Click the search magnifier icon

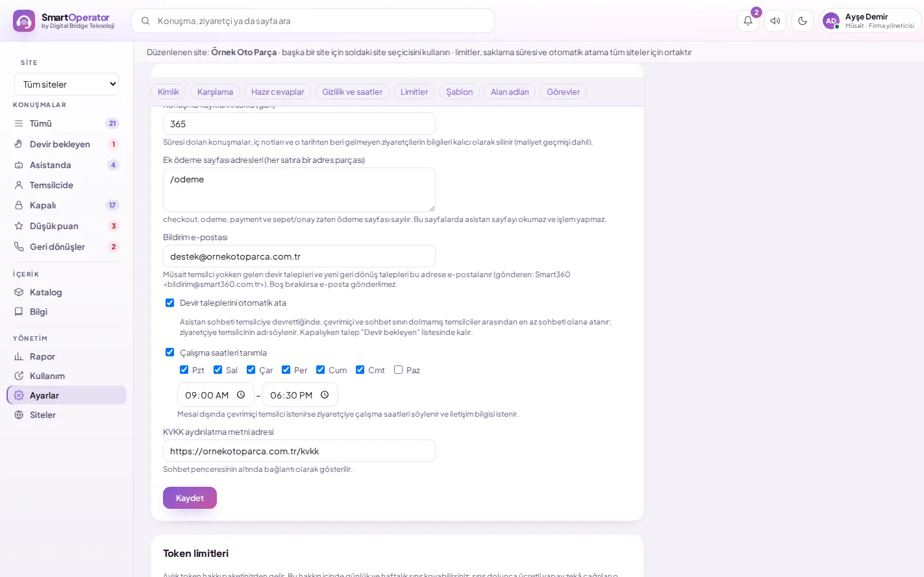click(145, 21)
